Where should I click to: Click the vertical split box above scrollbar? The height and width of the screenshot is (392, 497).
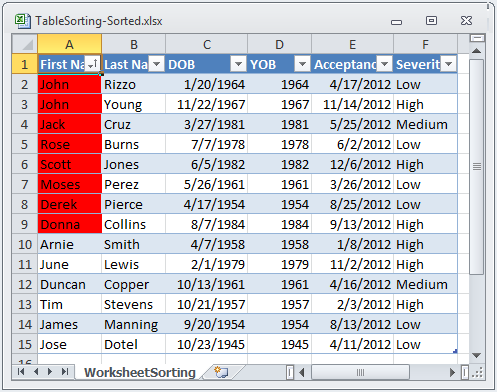[477, 38]
